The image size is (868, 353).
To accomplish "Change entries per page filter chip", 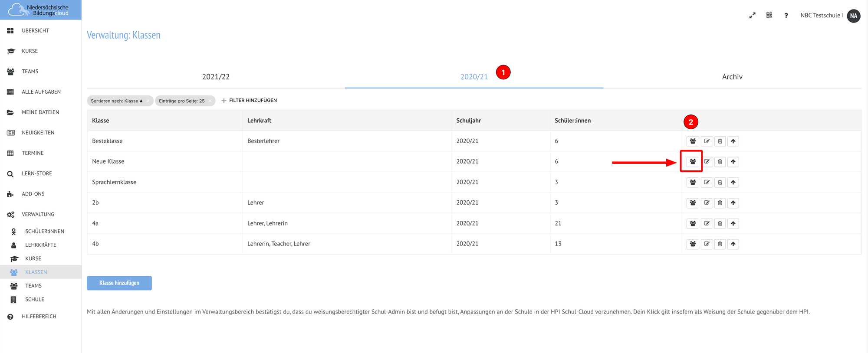I will point(181,101).
